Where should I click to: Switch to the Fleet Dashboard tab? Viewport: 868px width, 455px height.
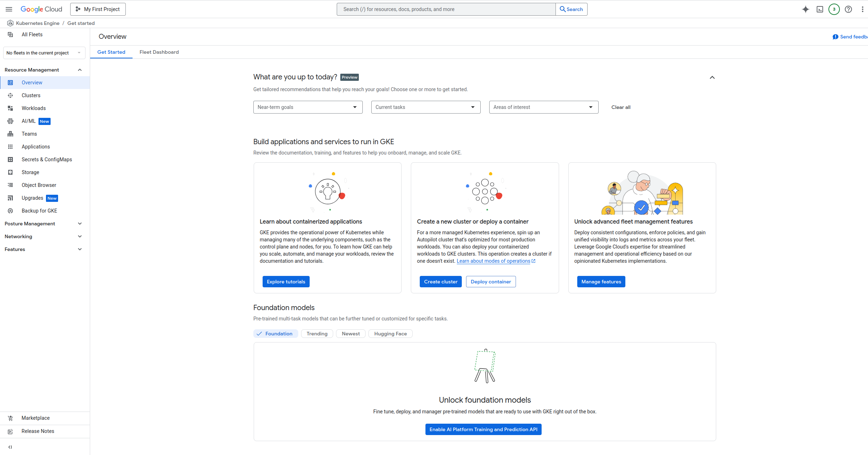click(159, 52)
